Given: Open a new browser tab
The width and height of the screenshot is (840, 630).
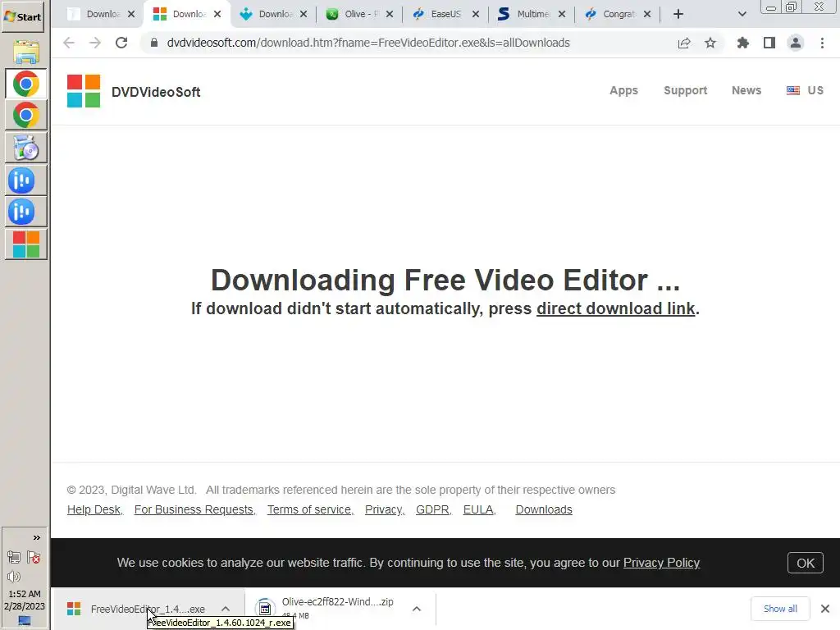Looking at the screenshot, I should click(678, 14).
